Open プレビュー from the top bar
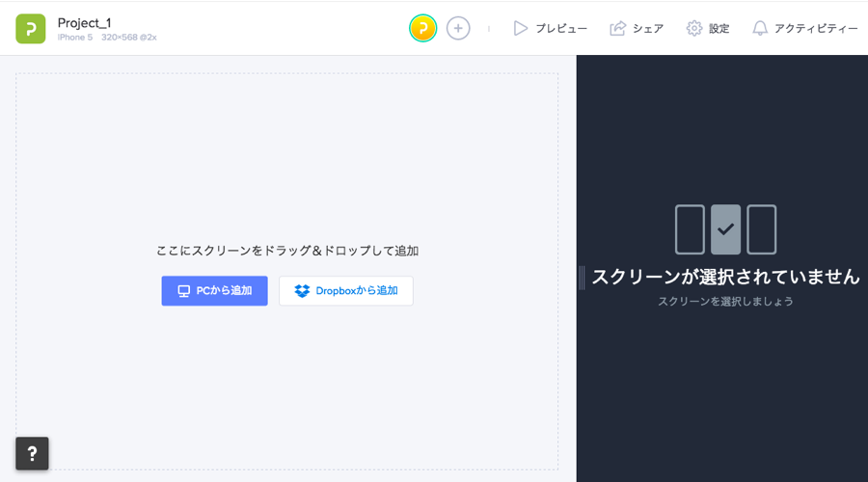The width and height of the screenshot is (868, 482). coord(551,28)
